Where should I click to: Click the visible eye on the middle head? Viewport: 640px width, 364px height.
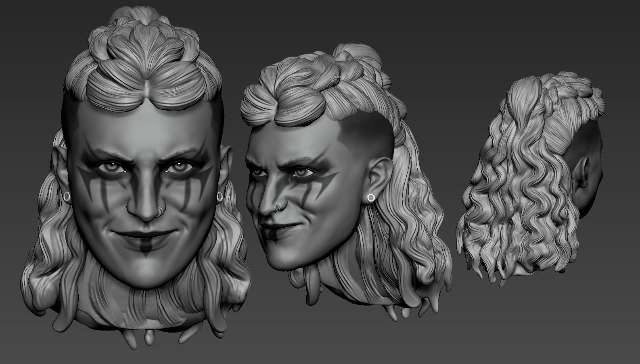click(303, 173)
